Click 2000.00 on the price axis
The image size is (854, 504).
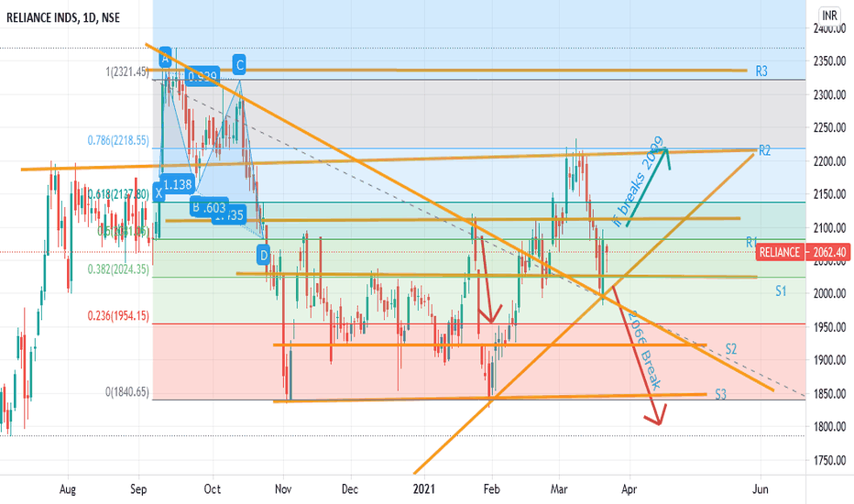(x=829, y=293)
